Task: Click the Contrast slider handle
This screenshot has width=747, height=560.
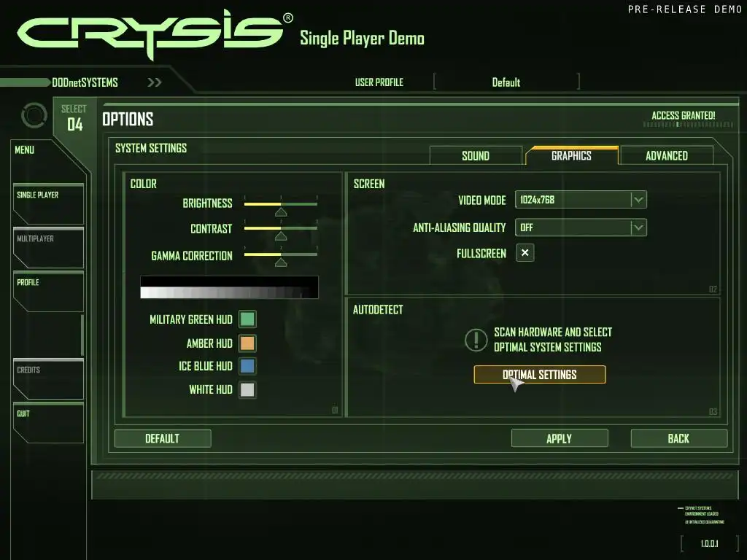Action: (x=281, y=236)
